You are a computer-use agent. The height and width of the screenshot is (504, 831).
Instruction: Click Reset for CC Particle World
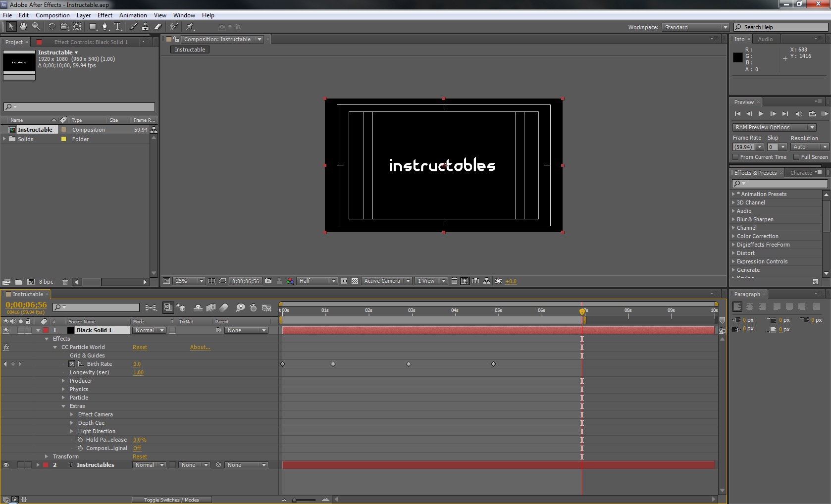[x=140, y=347]
